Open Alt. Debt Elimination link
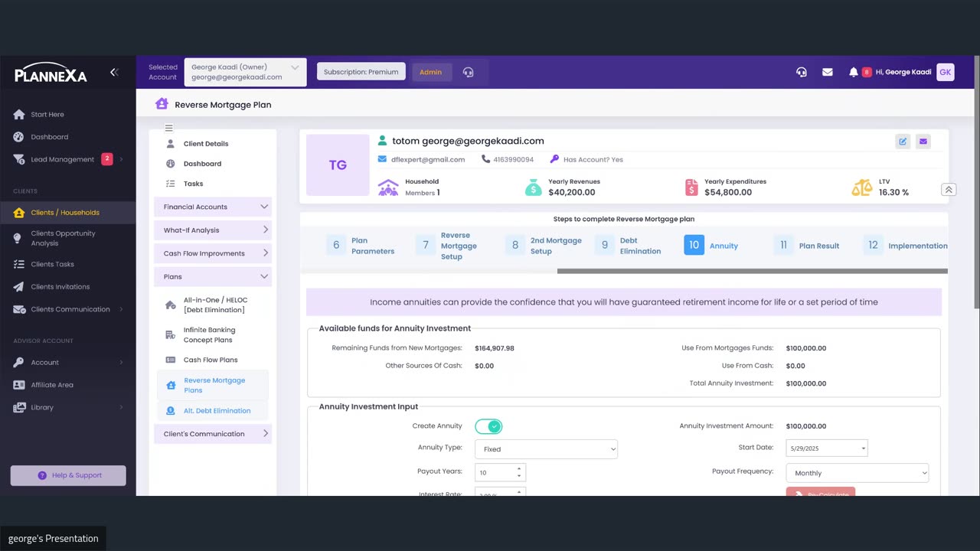The width and height of the screenshot is (980, 551). (213, 411)
